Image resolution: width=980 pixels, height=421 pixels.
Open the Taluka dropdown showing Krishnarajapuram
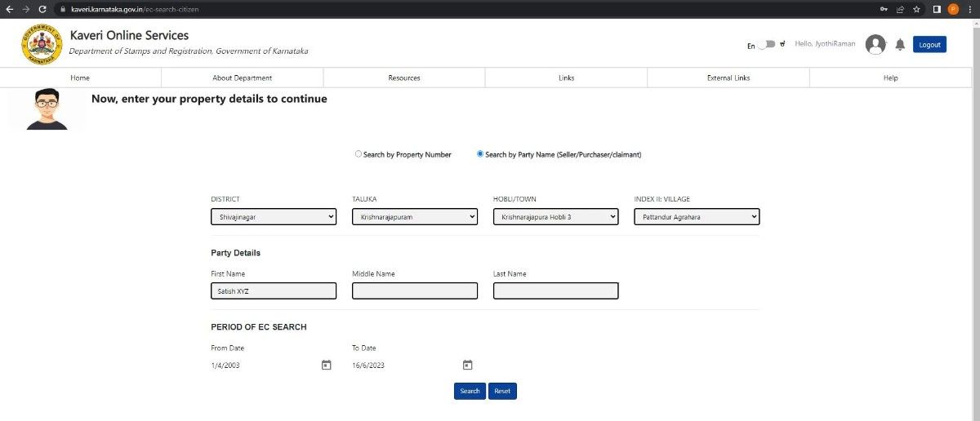(x=414, y=217)
